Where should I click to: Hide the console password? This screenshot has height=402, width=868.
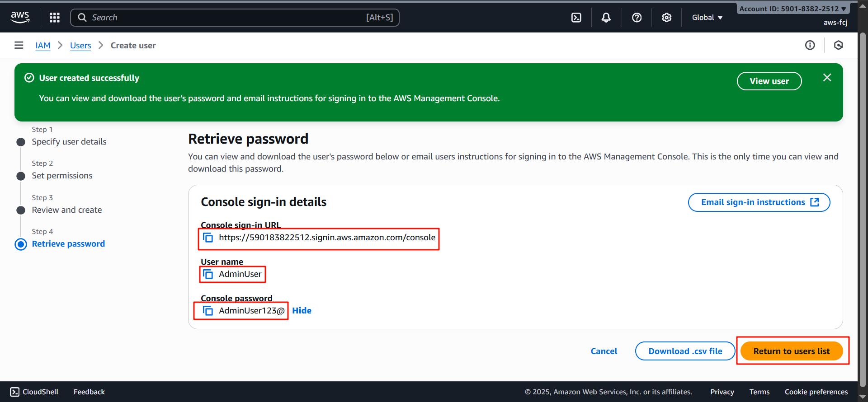pos(302,311)
